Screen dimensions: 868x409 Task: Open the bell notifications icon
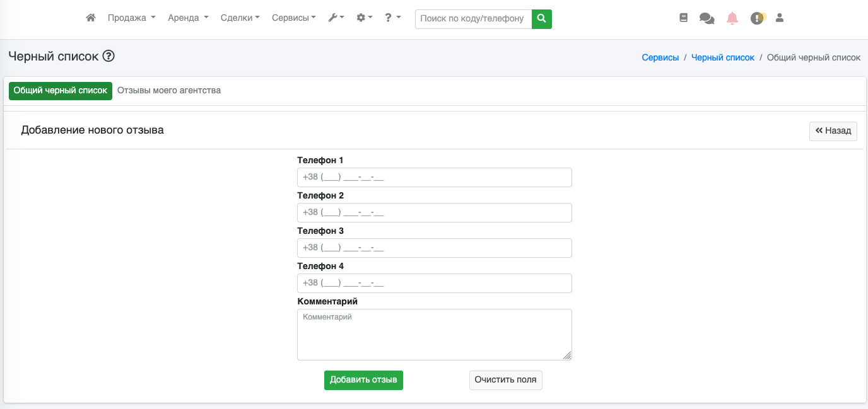click(732, 18)
